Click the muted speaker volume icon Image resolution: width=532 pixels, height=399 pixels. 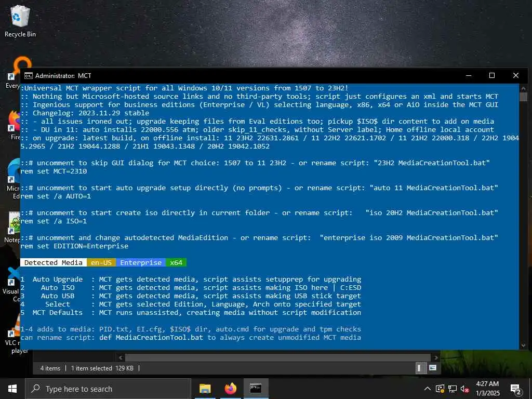click(465, 389)
